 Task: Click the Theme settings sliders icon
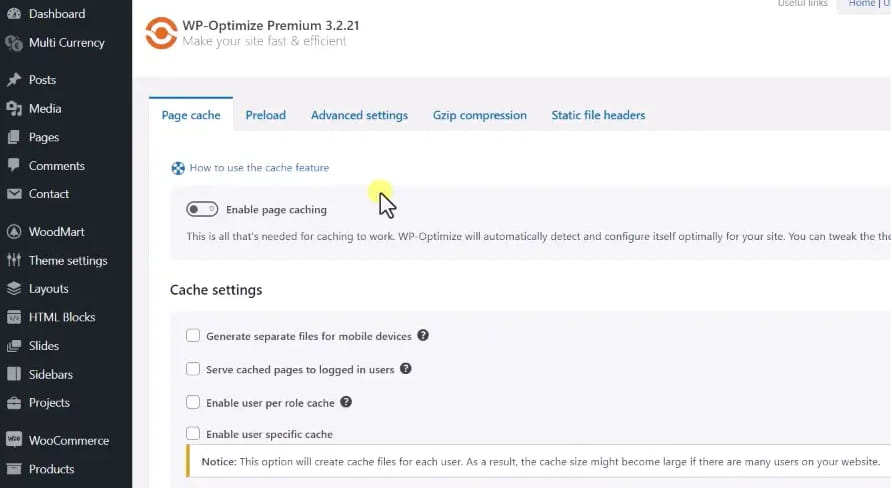coord(14,261)
